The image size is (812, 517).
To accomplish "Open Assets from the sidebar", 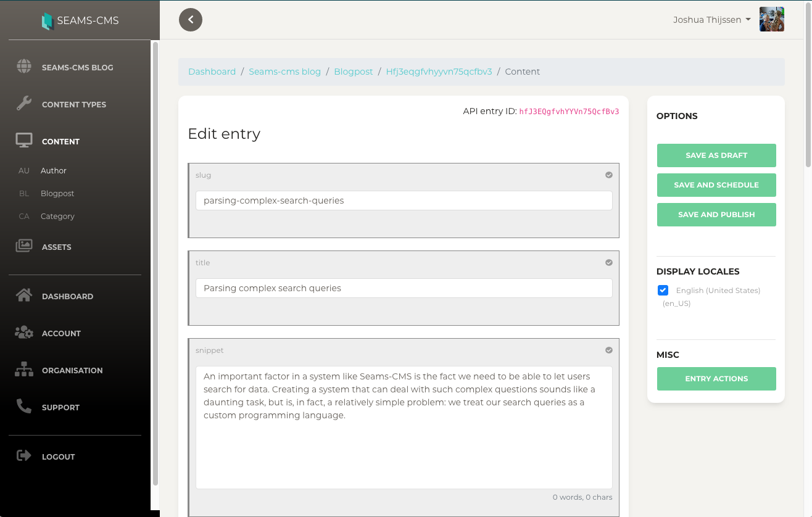I will click(57, 247).
